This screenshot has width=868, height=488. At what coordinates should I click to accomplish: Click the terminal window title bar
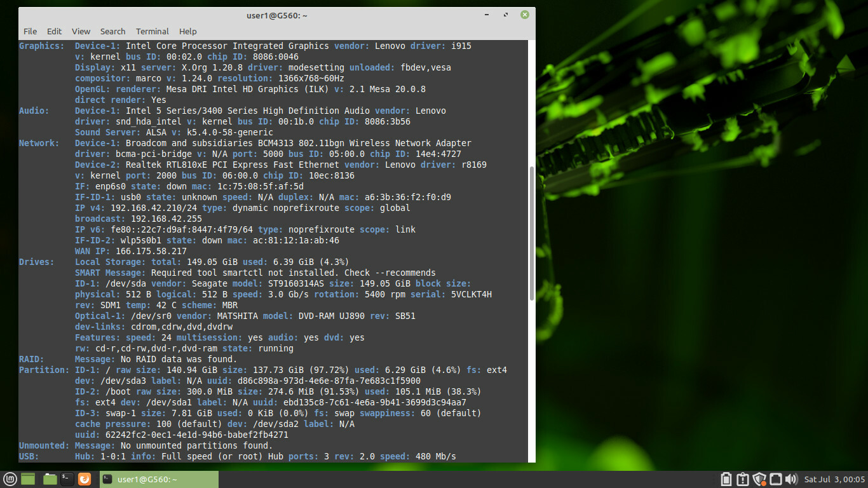pos(277,15)
